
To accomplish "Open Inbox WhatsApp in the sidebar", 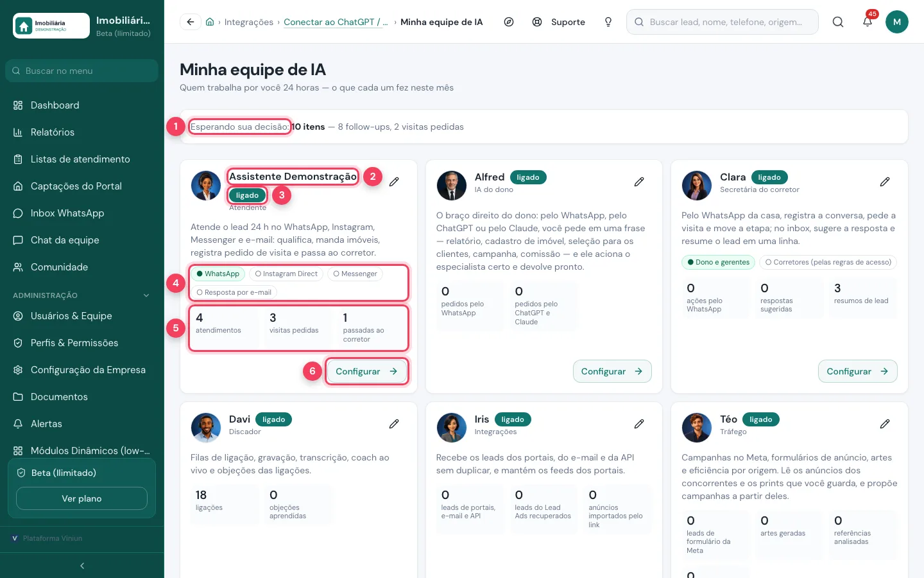I will [82, 213].
